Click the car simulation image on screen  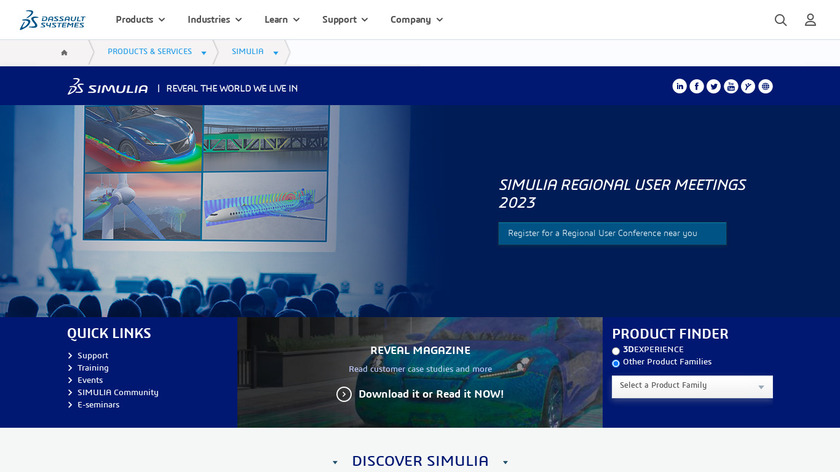[144, 138]
